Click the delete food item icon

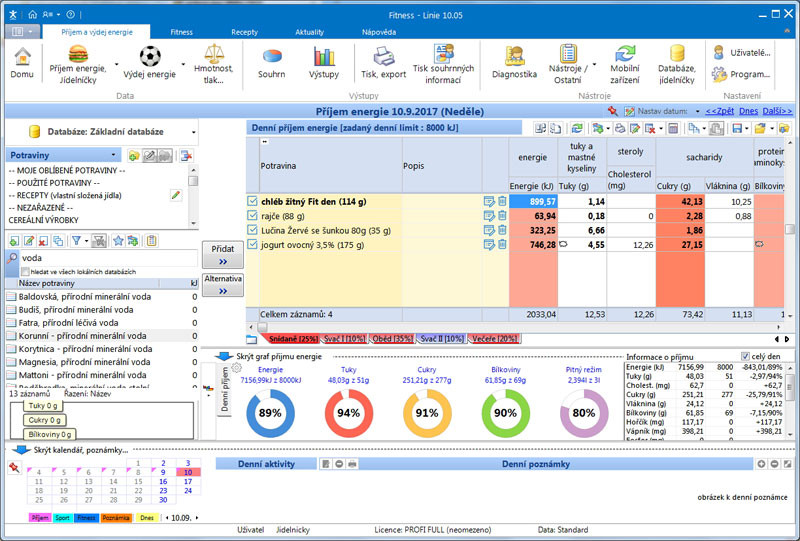click(x=43, y=240)
